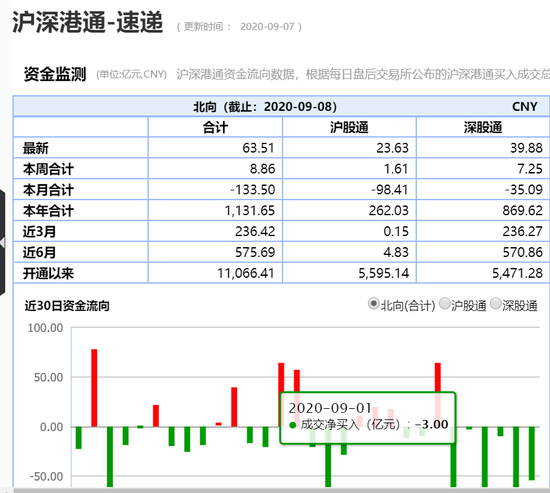Click 本月合计 深股通 value -35.09
Viewport: 550px width, 493px height.
(x=524, y=190)
